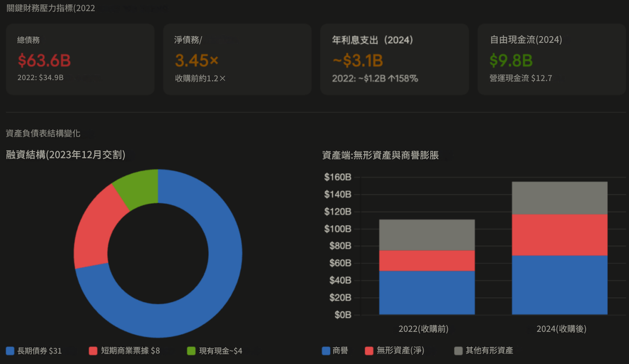
Task: Click the $100B axis tick label
Action: [338, 229]
